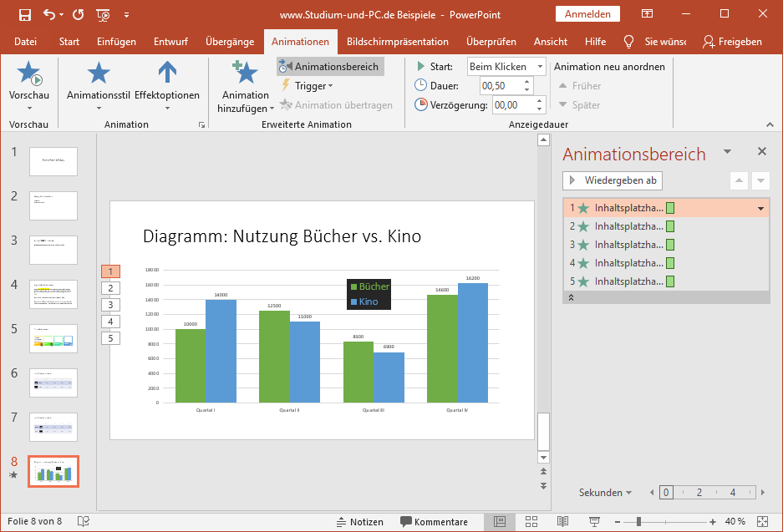Click Freigeben to share the presentation
This screenshot has height=532, width=783.
point(732,42)
